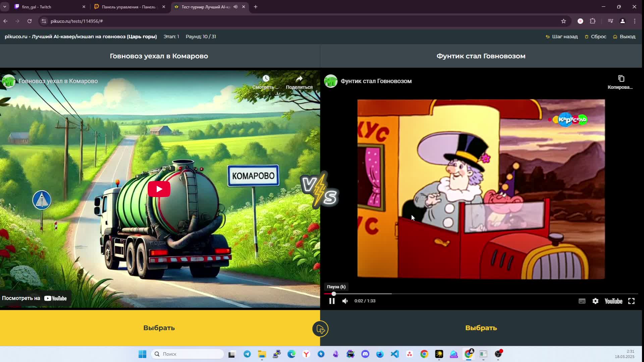Open a new browser tab

pyautogui.click(x=256, y=7)
